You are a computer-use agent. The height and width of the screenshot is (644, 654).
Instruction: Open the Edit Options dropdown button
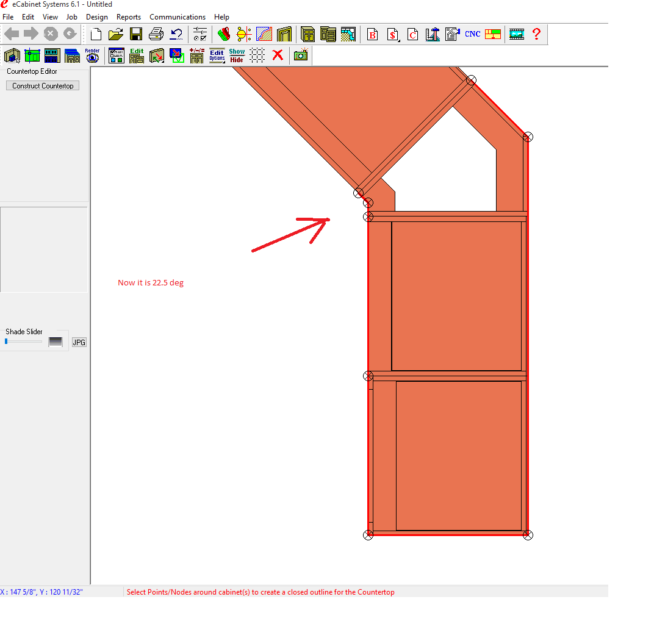pyautogui.click(x=217, y=55)
